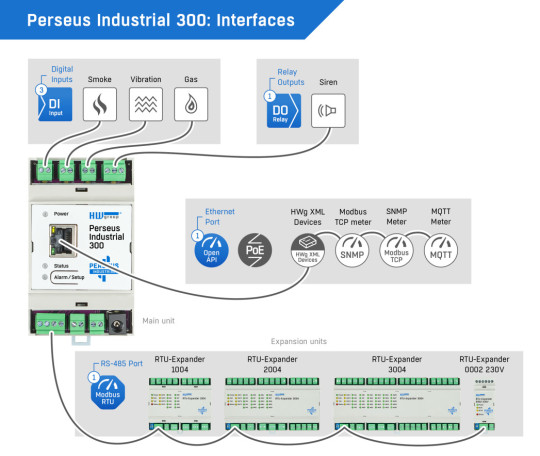This screenshot has width=540, height=456.
Task: Click the Power LED indicator
Action: pos(45,214)
